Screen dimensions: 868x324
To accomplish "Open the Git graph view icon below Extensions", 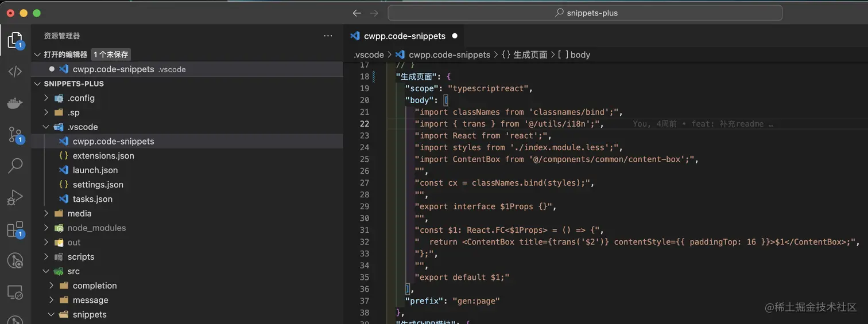I will pos(15,261).
